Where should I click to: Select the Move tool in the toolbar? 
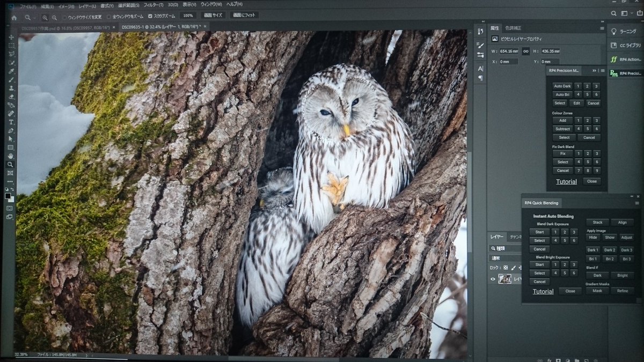point(11,38)
